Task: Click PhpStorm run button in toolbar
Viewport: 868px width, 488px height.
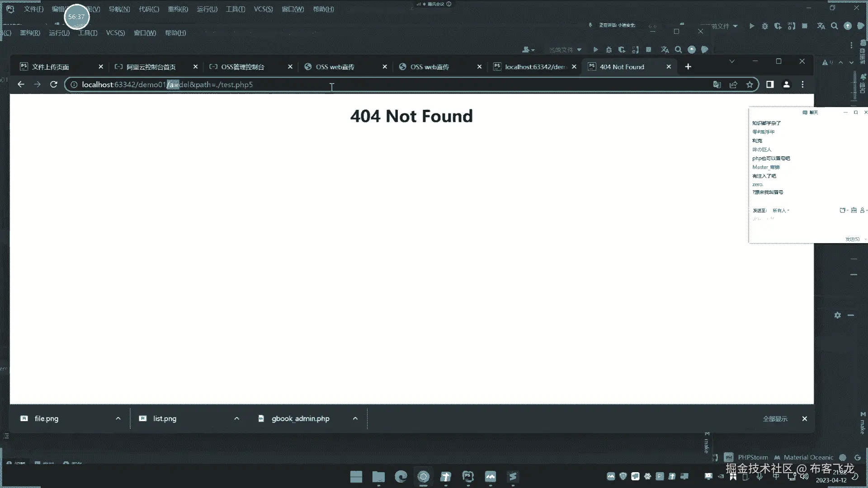Action: coord(751,26)
